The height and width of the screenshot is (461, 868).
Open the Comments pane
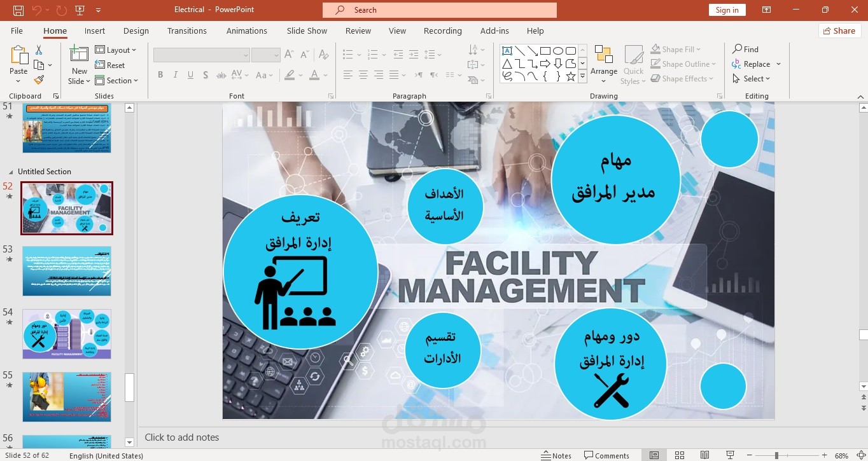[607, 455]
